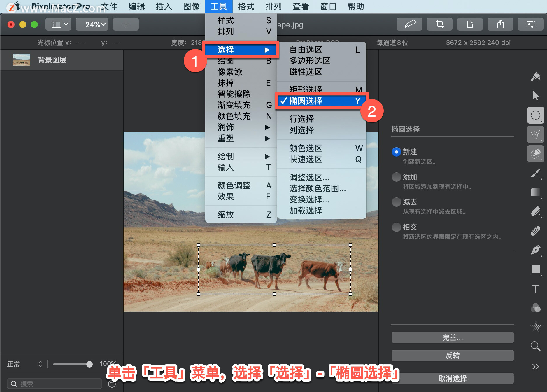Open the 24% zoom level dropdown
Viewport: 547px width, 392px height.
(x=92, y=24)
